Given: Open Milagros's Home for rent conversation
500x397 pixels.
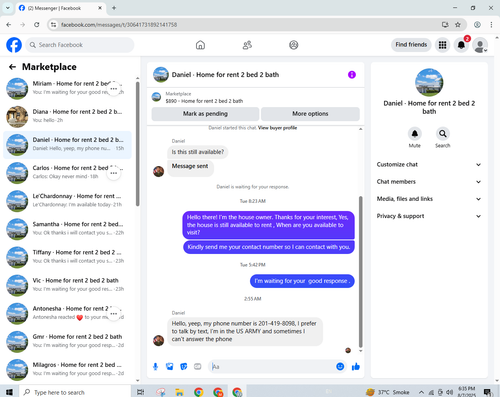Looking at the screenshot, I should tap(67, 369).
